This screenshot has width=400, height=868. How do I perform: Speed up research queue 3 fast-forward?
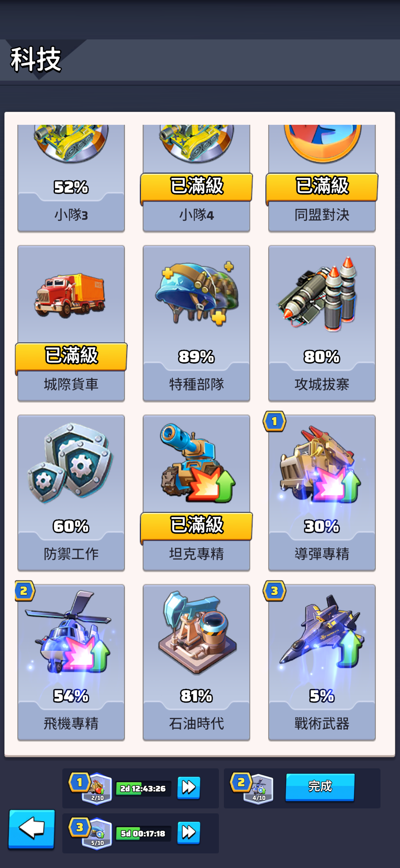[x=189, y=833]
